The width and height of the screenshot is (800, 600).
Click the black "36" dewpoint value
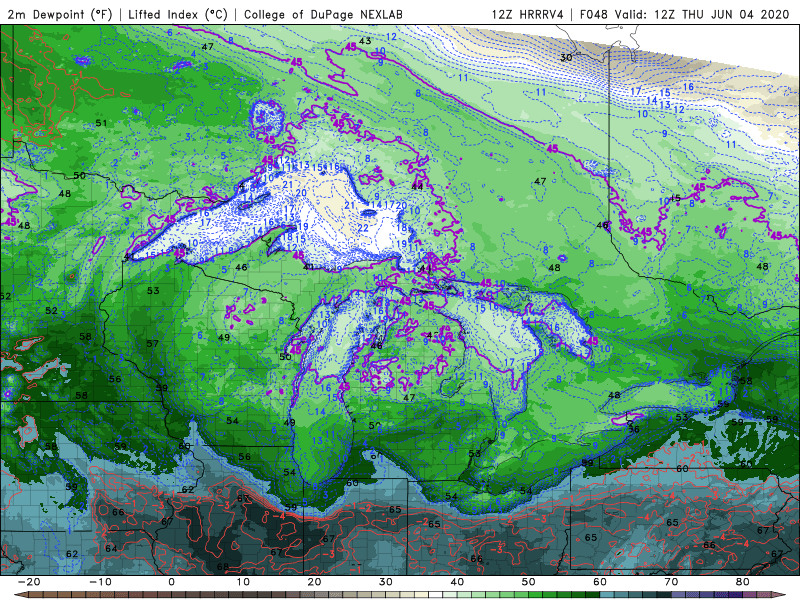634,429
